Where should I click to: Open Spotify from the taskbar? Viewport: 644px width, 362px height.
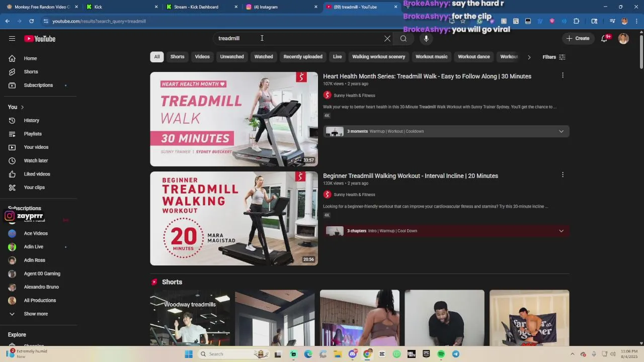coord(441,354)
